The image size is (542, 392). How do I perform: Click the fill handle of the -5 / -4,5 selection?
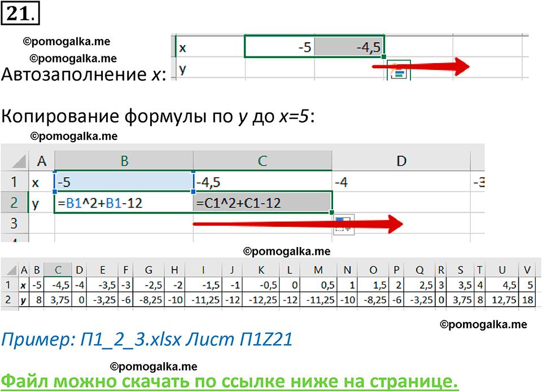pyautogui.click(x=384, y=56)
